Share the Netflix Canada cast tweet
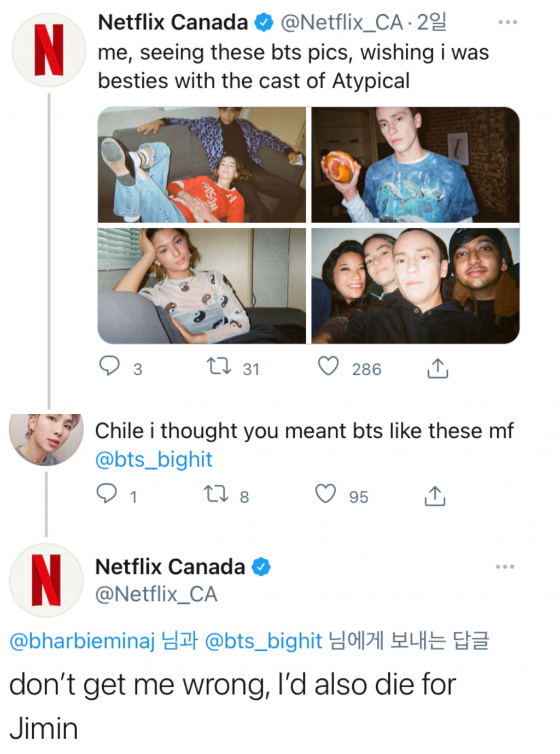Image resolution: width=560 pixels, height=754 pixels. tap(437, 368)
